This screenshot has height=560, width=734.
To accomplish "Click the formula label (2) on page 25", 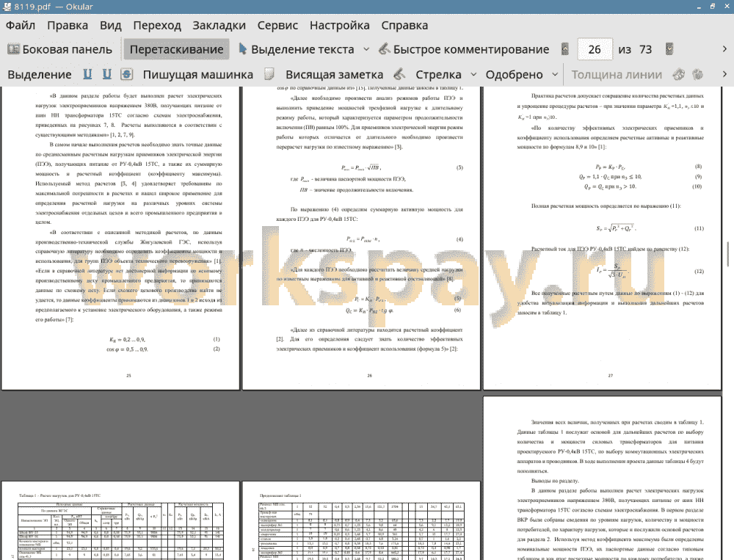I will point(217,349).
